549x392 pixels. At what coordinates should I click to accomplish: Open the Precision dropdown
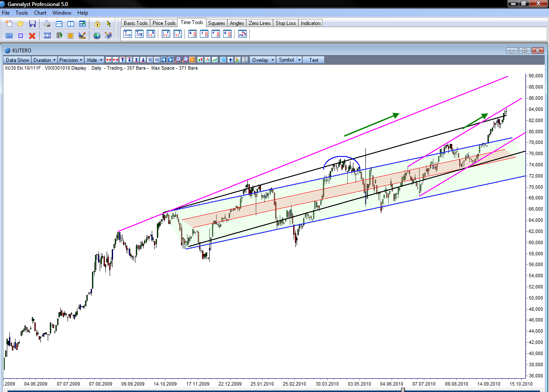71,60
